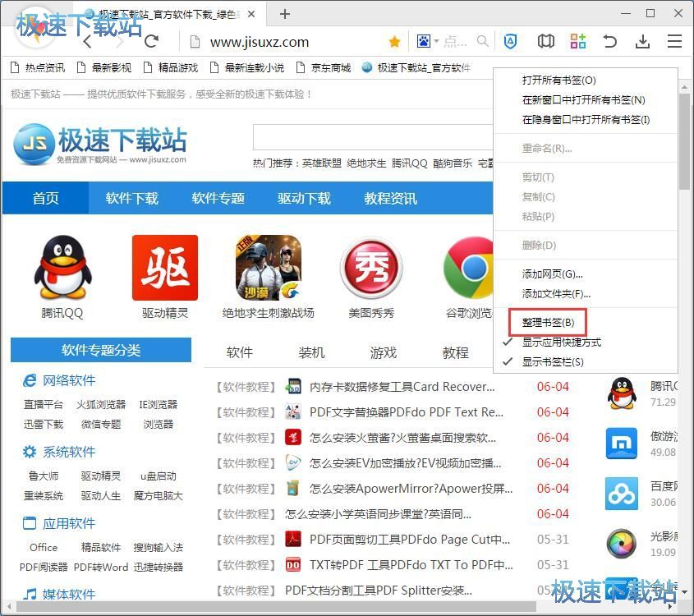Click the vertical scrollbar thumb
This screenshot has height=616, width=694.
point(685,140)
